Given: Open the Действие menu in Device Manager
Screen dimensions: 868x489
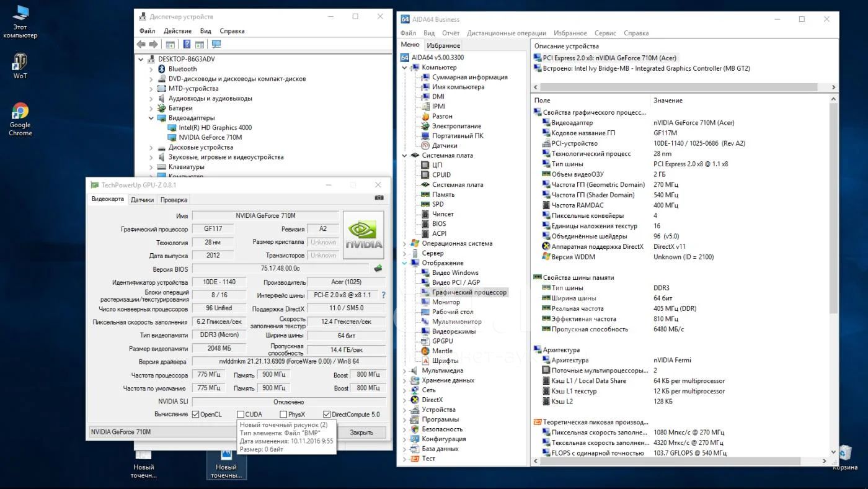Looking at the screenshot, I should pyautogui.click(x=177, y=31).
